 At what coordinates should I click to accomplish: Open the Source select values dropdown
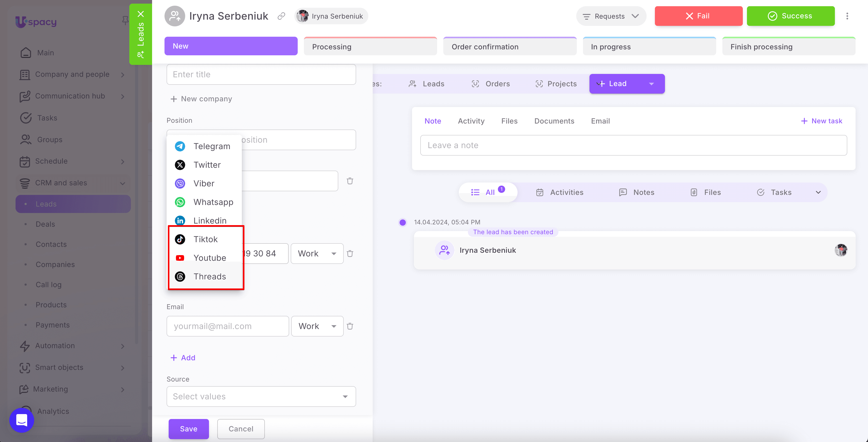261,397
